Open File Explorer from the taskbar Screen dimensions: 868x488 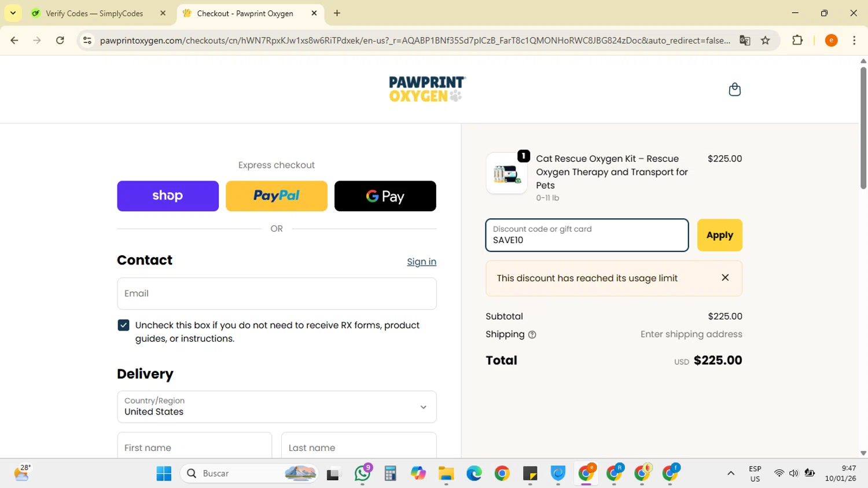tap(446, 474)
